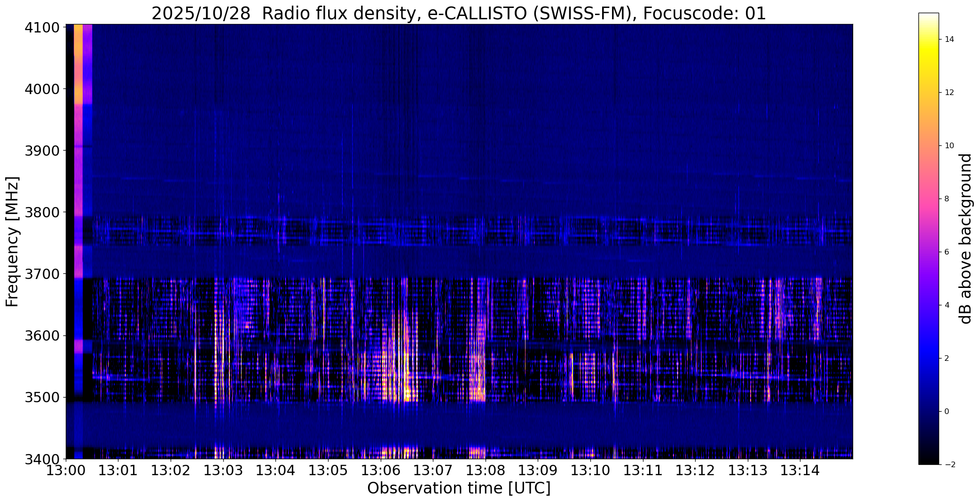The width and height of the screenshot is (980, 502).
Task: Click the 13:10 time tick label
Action: [x=591, y=470]
